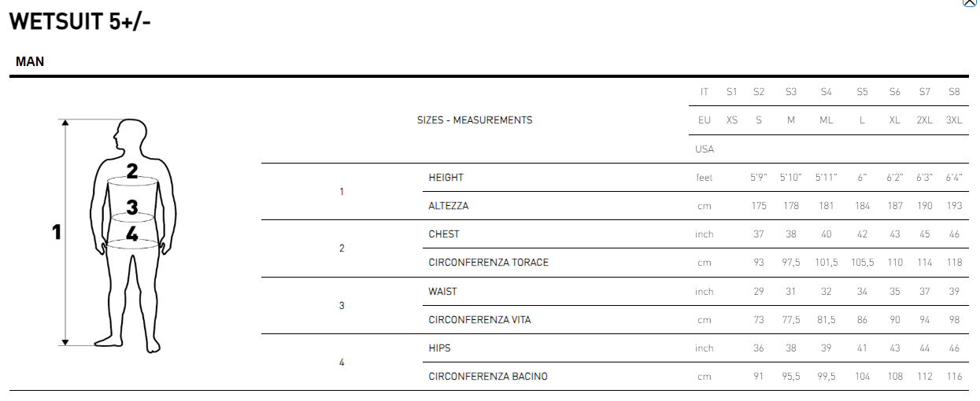
Task: Click the number 4 hips marker on figure
Action: tap(132, 234)
